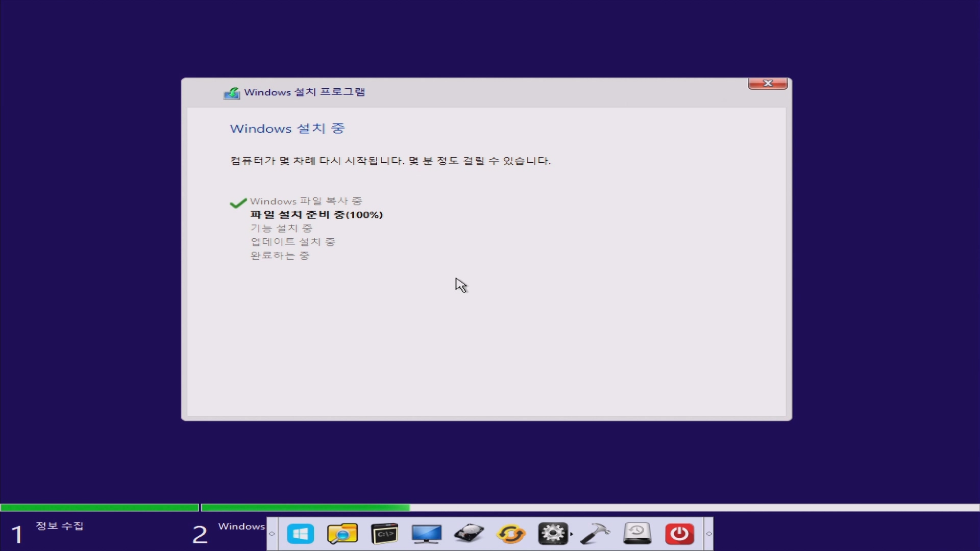Click the right toolbar scroll handle

pyautogui.click(x=709, y=534)
